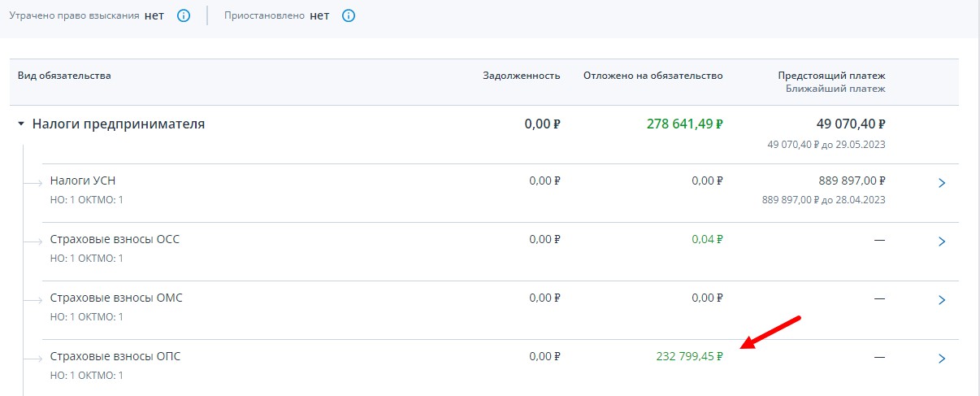Click Задолженность column header

[522, 76]
